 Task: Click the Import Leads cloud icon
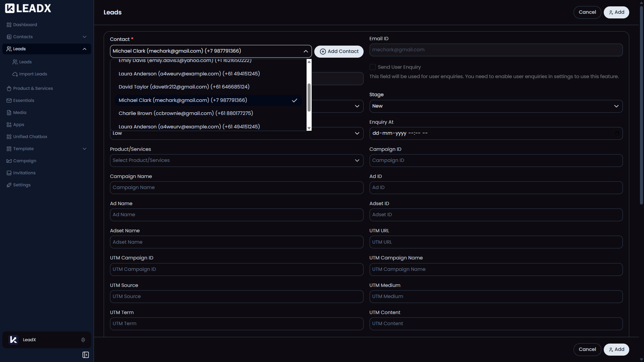pos(15,74)
